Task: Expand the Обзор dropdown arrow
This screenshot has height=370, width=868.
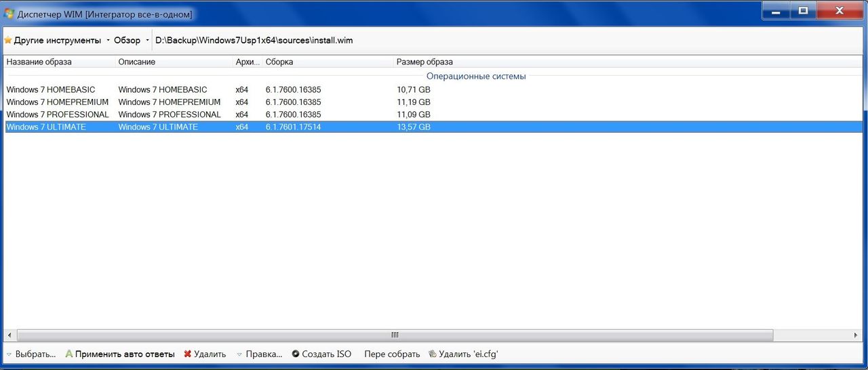Action: tap(147, 41)
